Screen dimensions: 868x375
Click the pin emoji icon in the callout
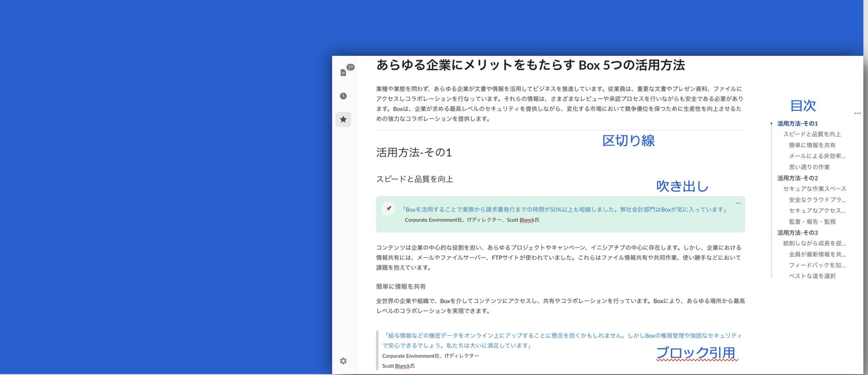click(x=389, y=209)
